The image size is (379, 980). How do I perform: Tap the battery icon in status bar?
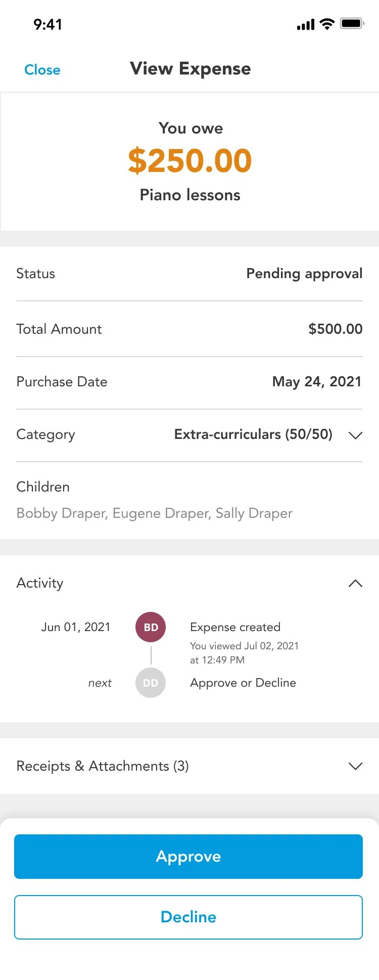tap(352, 24)
